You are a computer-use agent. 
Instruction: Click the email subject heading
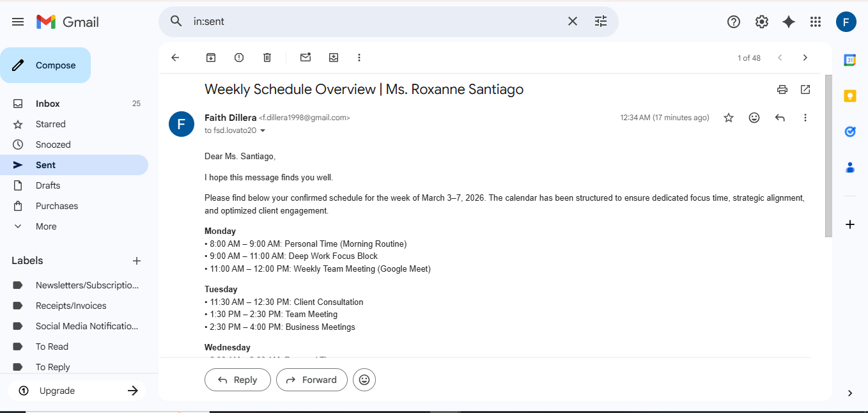tap(364, 90)
